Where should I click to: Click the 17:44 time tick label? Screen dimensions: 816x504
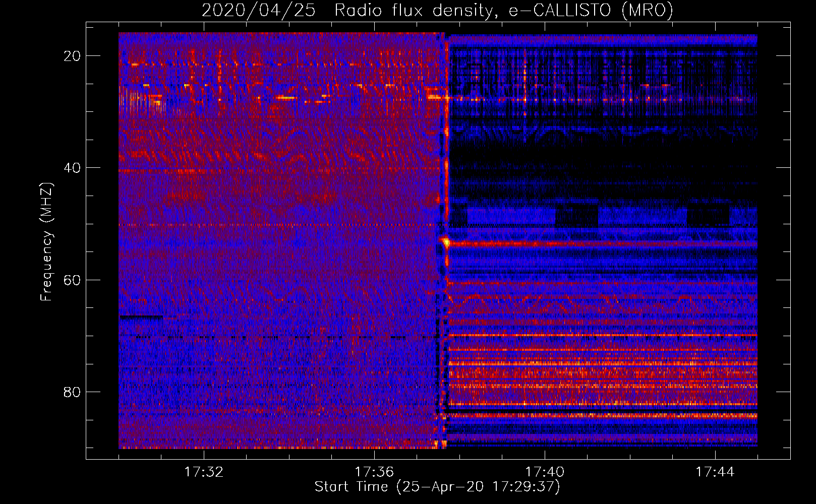pos(715,472)
